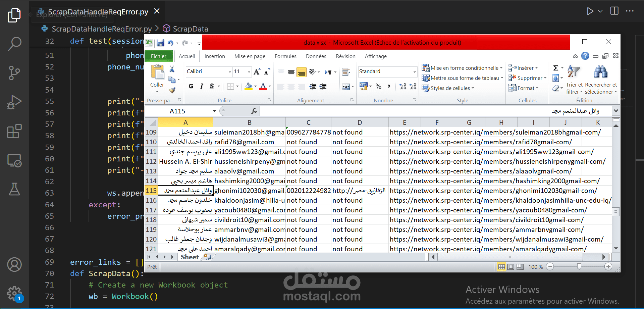Open the Calibri font name dropdown
The height and width of the screenshot is (309, 644).
230,72
